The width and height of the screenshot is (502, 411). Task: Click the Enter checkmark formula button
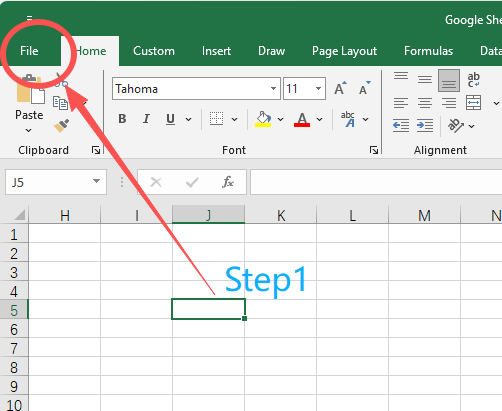192,182
